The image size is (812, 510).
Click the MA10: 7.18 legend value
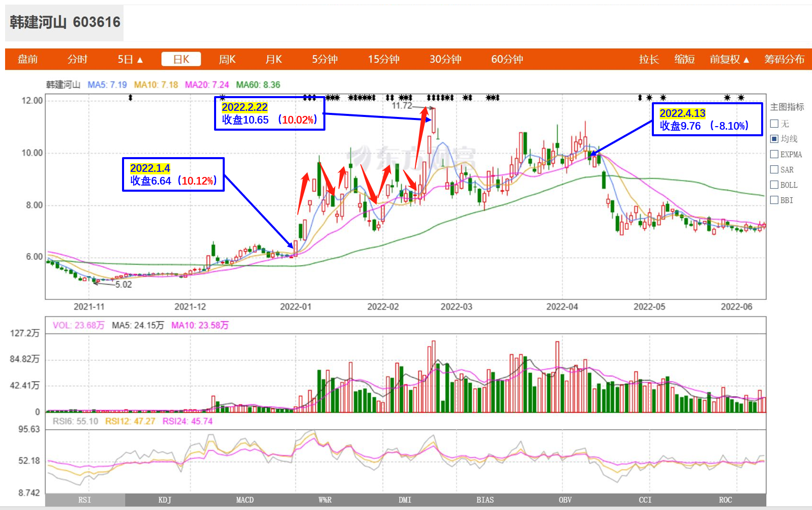[x=156, y=85]
